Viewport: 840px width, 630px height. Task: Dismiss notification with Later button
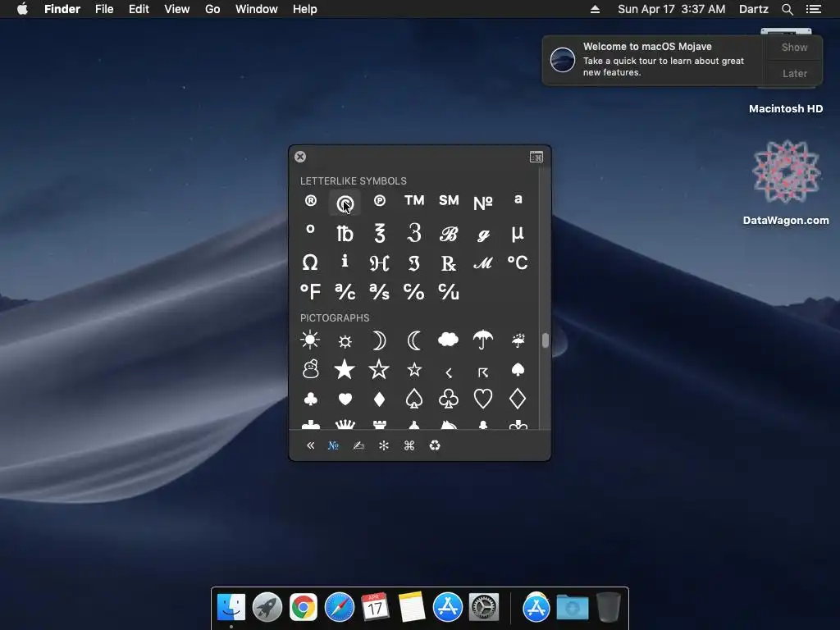click(794, 73)
